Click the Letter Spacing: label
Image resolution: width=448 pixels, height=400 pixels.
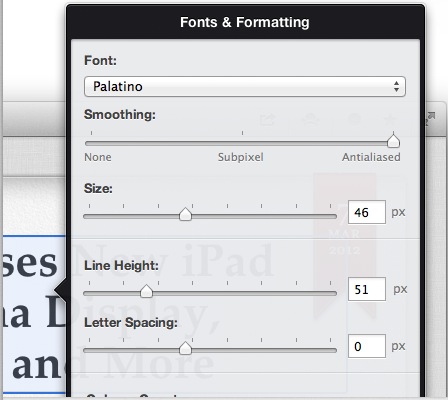tap(131, 323)
